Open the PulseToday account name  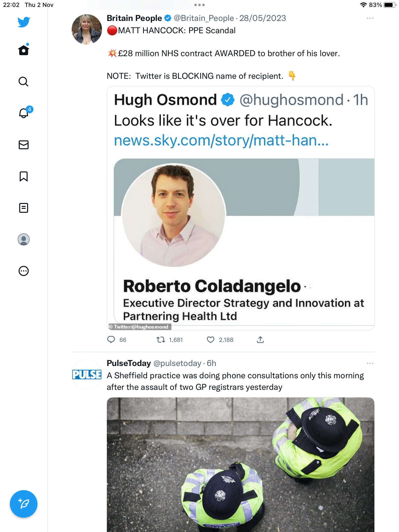129,363
